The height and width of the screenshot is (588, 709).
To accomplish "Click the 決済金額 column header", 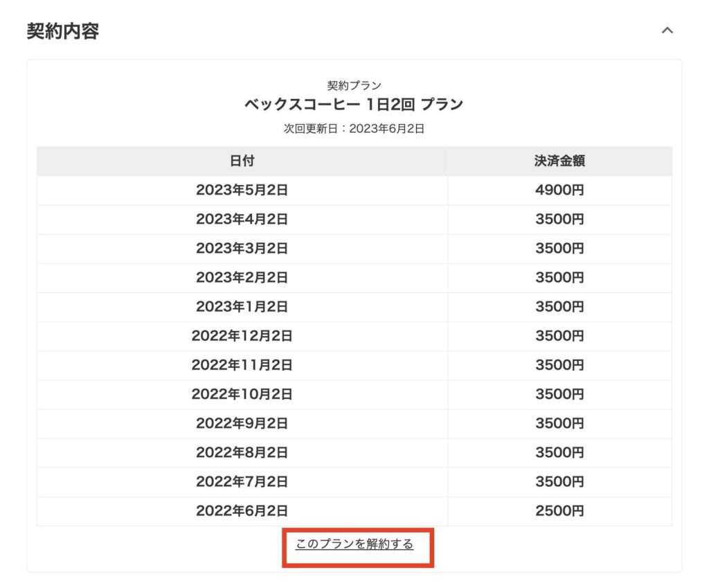I will click(x=559, y=161).
